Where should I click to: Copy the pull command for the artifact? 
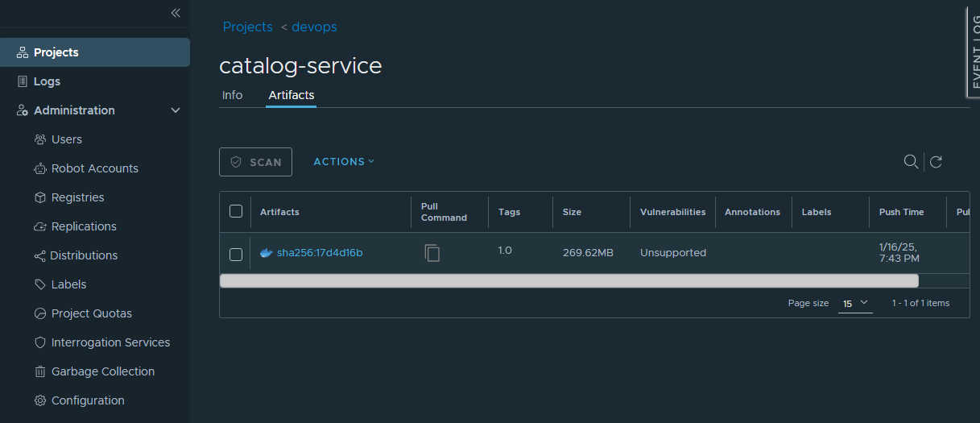432,253
